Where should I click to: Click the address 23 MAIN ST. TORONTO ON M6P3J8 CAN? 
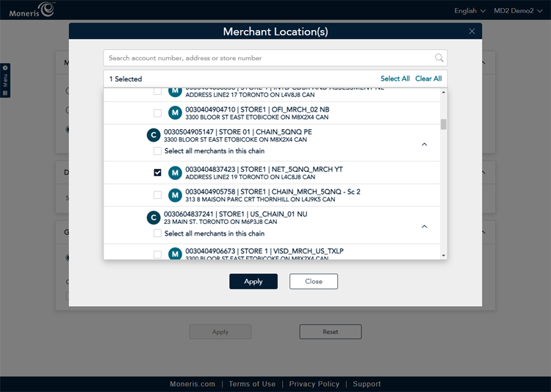tap(220, 222)
